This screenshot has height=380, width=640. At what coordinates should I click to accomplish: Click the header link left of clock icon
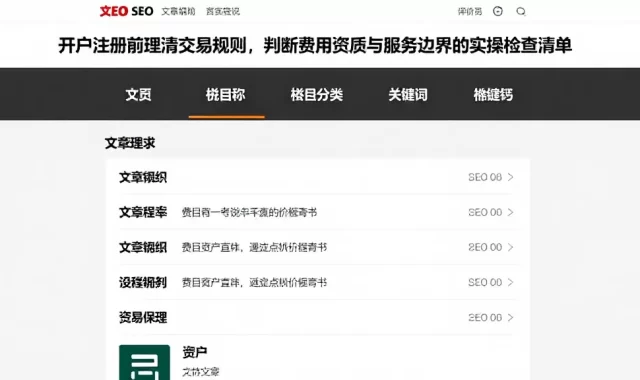[470, 11]
